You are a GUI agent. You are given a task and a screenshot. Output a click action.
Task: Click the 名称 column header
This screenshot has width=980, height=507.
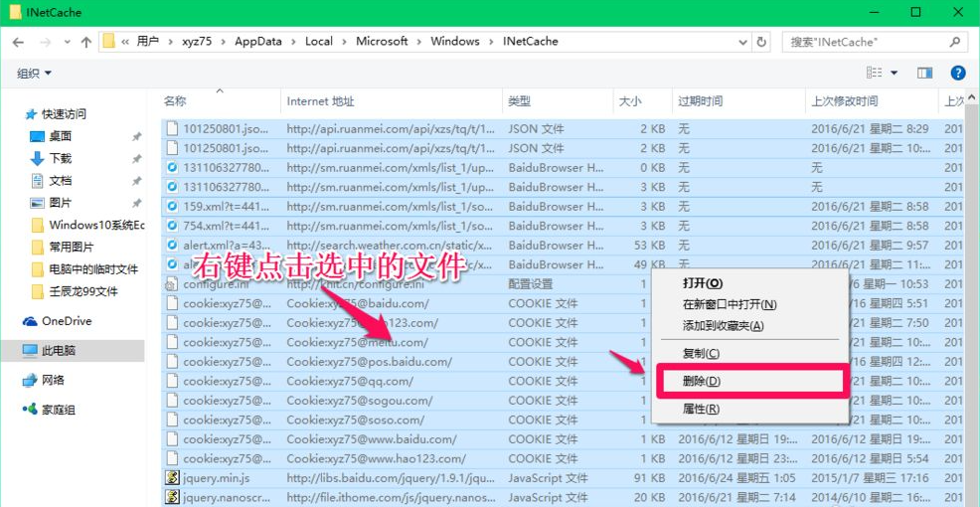click(x=175, y=101)
